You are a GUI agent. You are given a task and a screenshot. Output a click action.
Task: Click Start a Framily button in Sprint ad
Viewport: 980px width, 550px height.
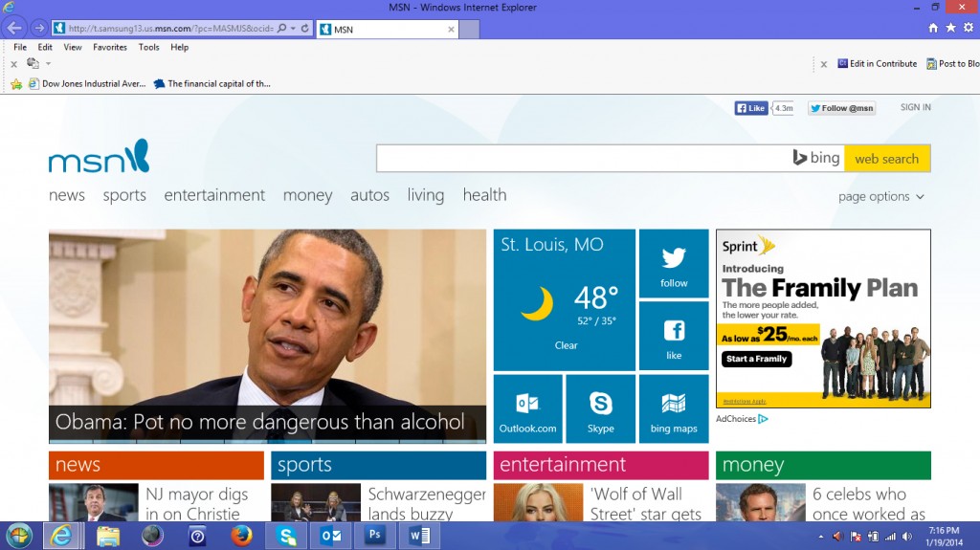coord(757,359)
